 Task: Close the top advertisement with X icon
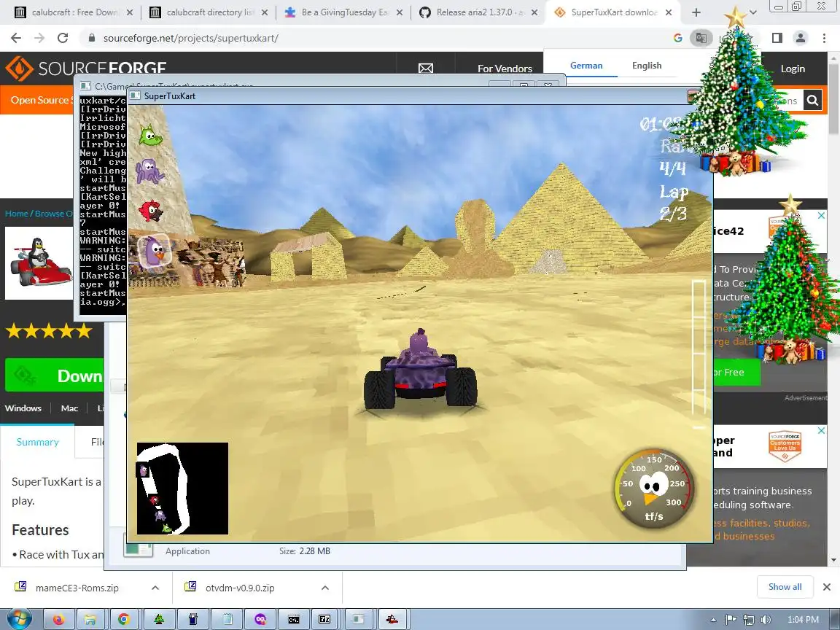pos(821,215)
